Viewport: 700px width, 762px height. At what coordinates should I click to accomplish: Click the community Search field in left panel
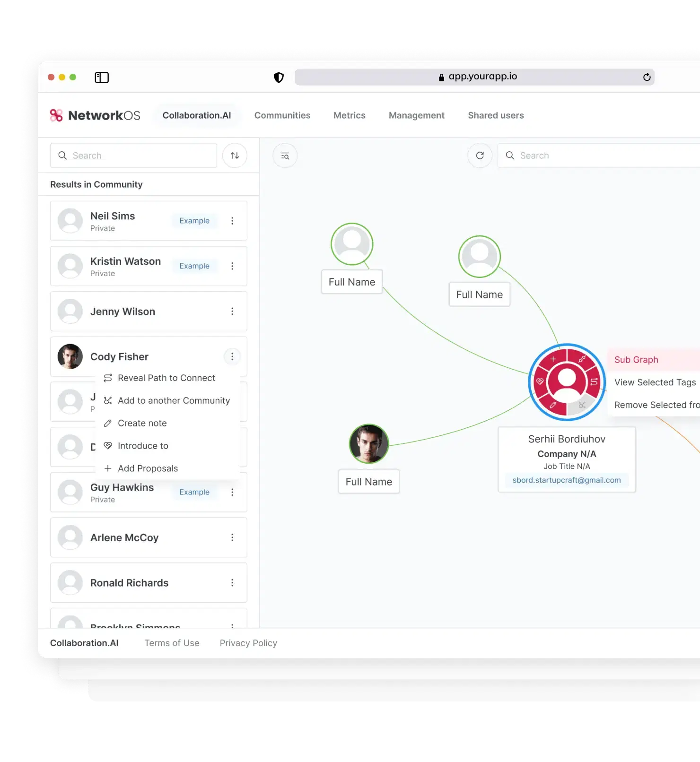coord(134,156)
